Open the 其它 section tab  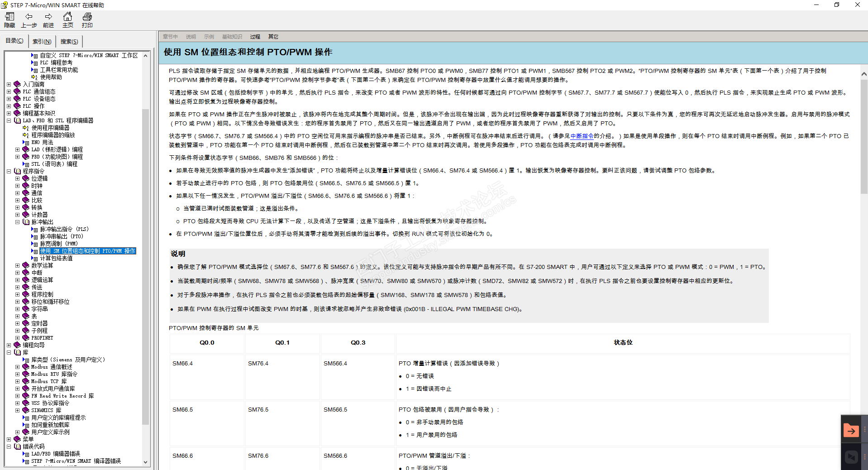(273, 37)
